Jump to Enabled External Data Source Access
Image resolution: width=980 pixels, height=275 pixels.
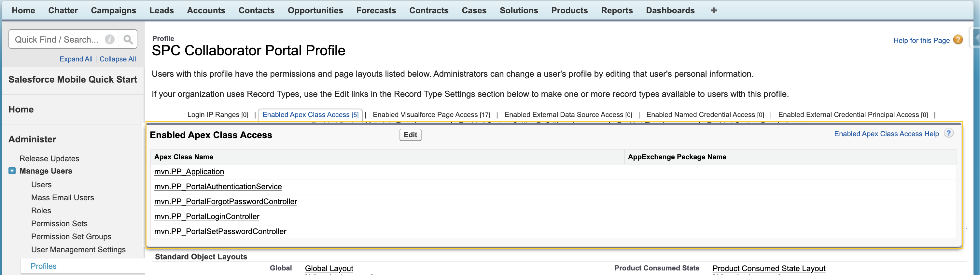point(568,115)
